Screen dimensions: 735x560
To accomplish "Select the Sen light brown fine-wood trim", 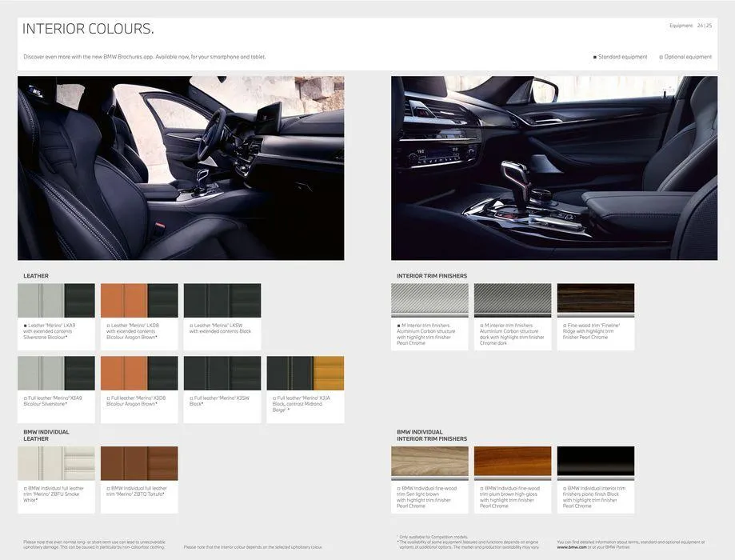I will pos(429,463).
